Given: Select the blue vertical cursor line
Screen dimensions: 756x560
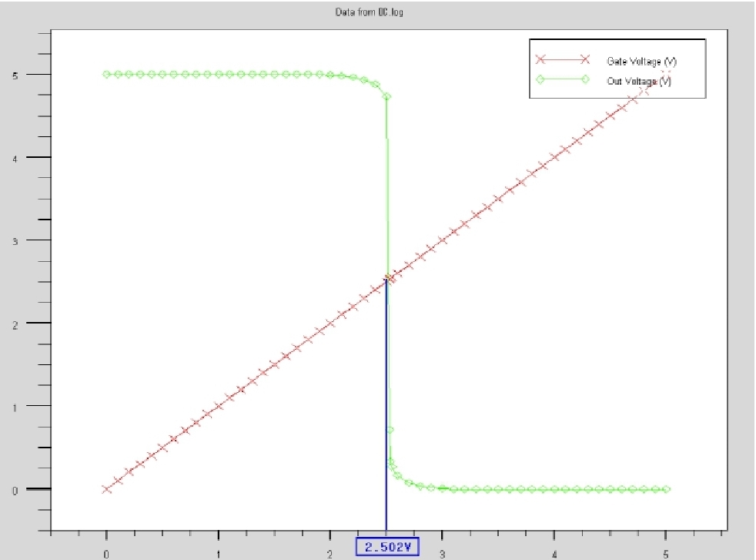Looking at the screenshot, I should (387, 385).
